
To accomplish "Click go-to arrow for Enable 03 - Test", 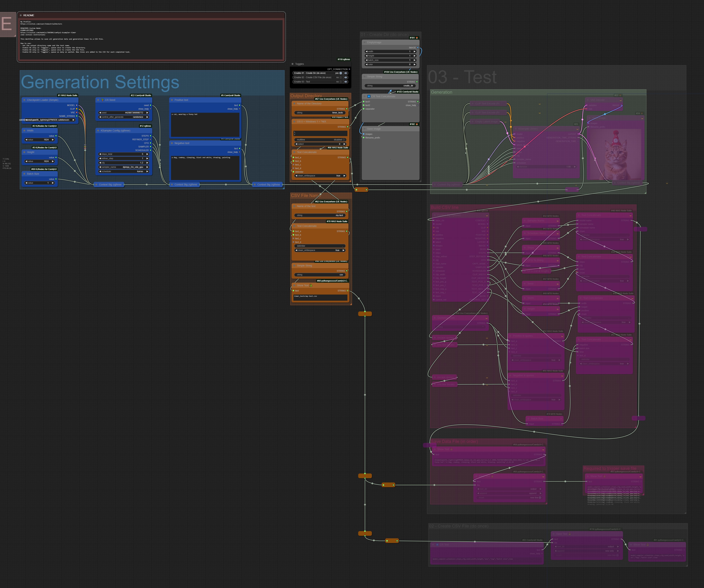I will pyautogui.click(x=346, y=82).
